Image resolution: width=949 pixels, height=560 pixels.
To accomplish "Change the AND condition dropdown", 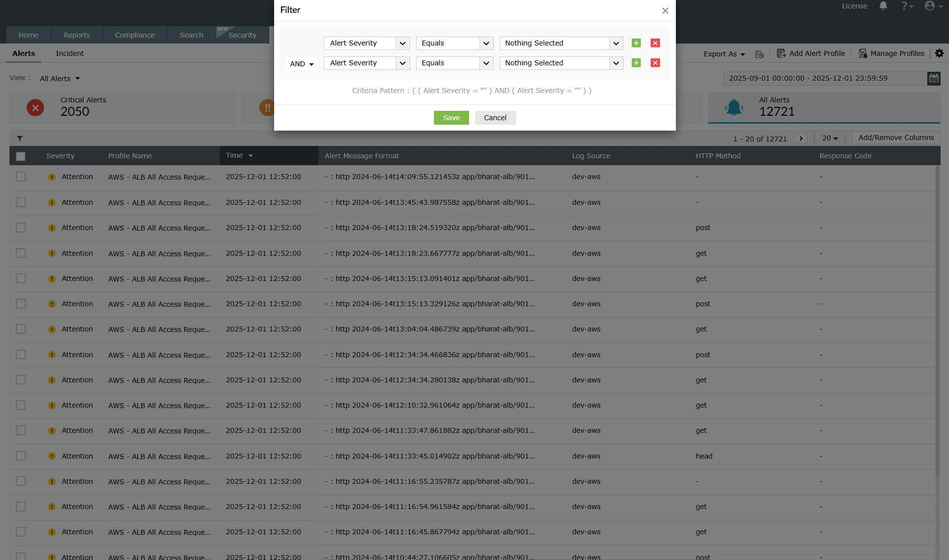I will coord(301,63).
